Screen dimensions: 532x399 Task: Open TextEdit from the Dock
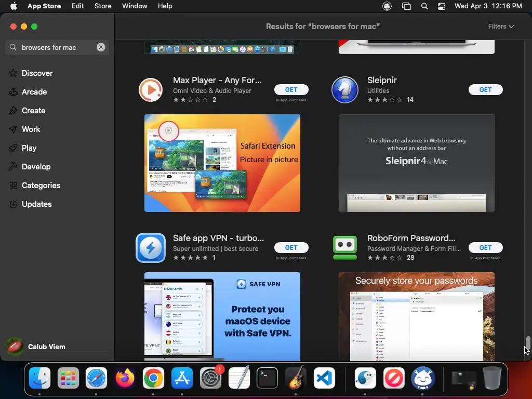coord(239,378)
